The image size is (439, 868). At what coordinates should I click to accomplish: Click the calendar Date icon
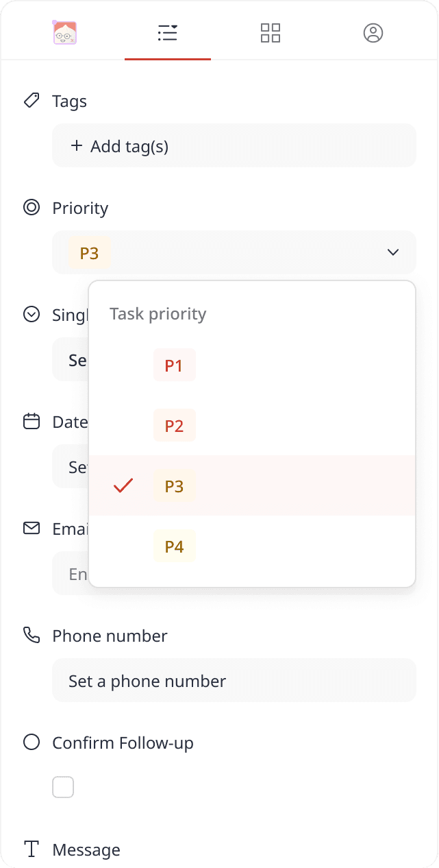pos(32,421)
